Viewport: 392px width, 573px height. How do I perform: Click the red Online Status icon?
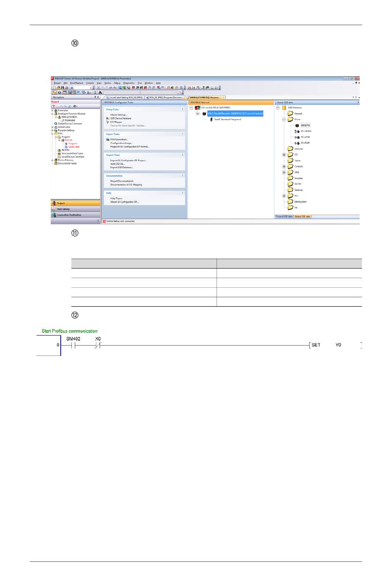point(104,221)
